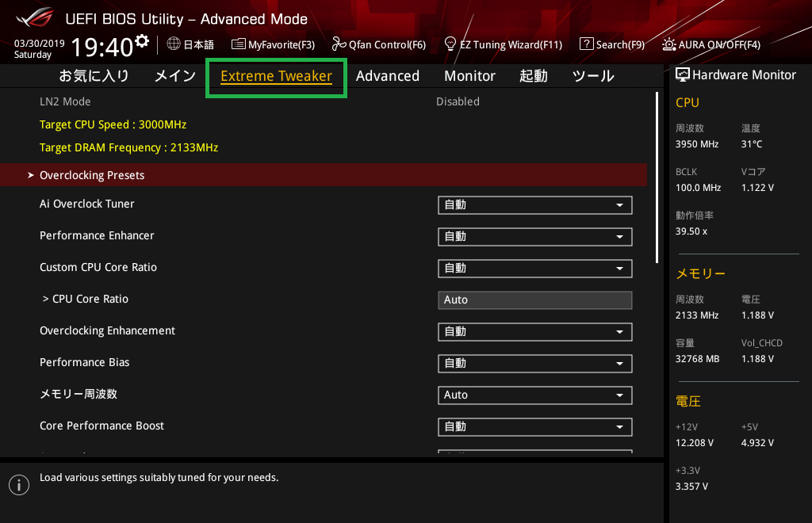Open the Core Performance Boost dropdown
The width and height of the screenshot is (812, 523).
click(x=535, y=427)
